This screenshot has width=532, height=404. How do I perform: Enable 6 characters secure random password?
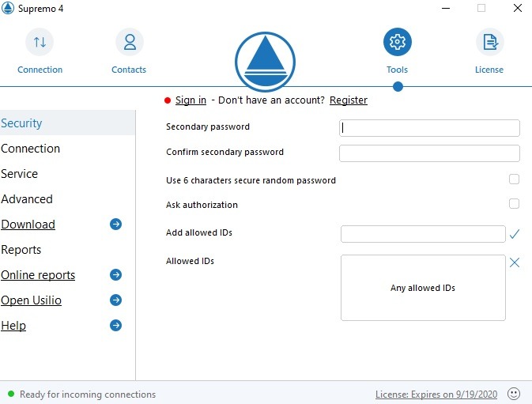tap(514, 179)
